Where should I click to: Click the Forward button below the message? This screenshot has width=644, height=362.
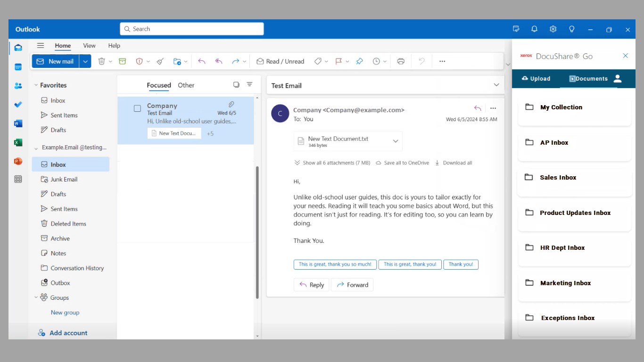point(352,285)
